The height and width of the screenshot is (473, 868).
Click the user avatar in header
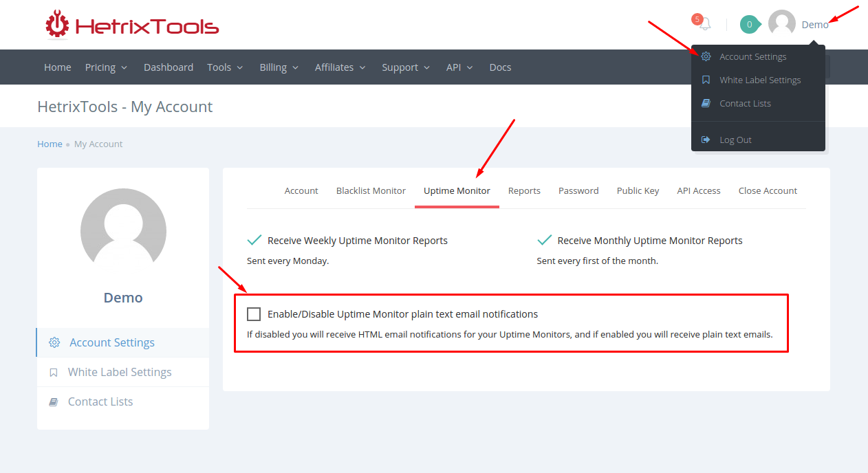[782, 24]
